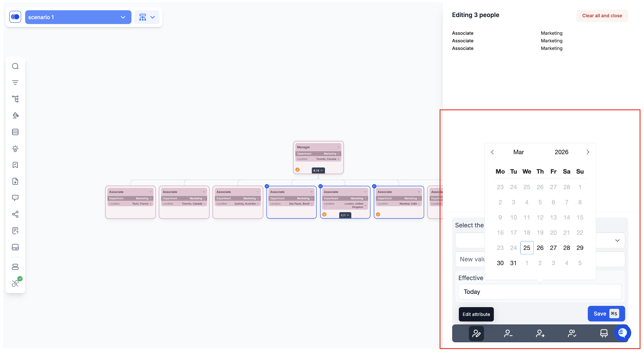The image size is (644, 359).
Task: Deselect the London Associate card checkmark
Action: pyautogui.click(x=321, y=186)
